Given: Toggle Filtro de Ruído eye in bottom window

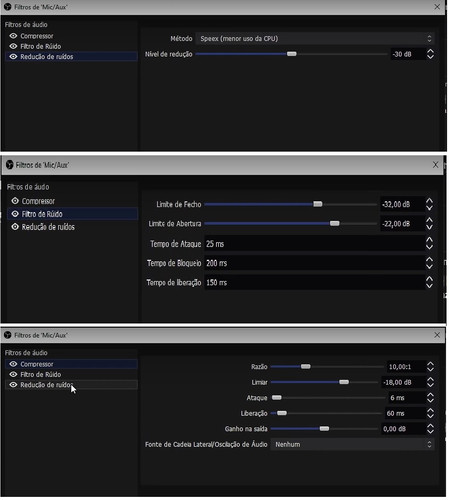Looking at the screenshot, I should point(13,374).
